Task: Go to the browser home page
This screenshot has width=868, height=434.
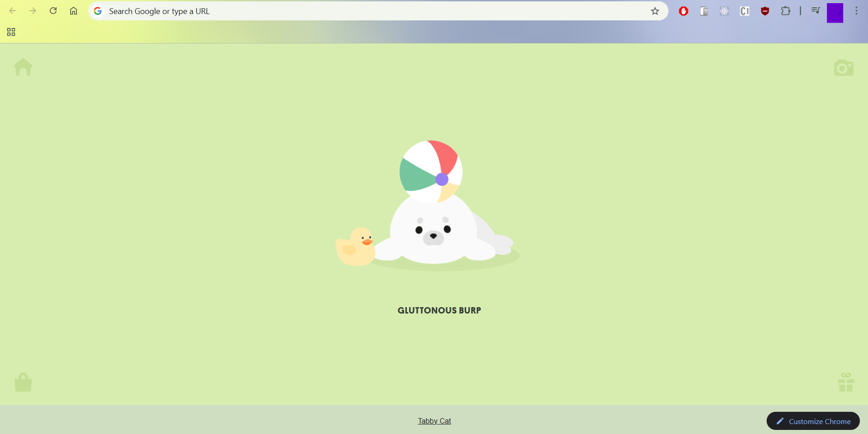Action: point(73,11)
